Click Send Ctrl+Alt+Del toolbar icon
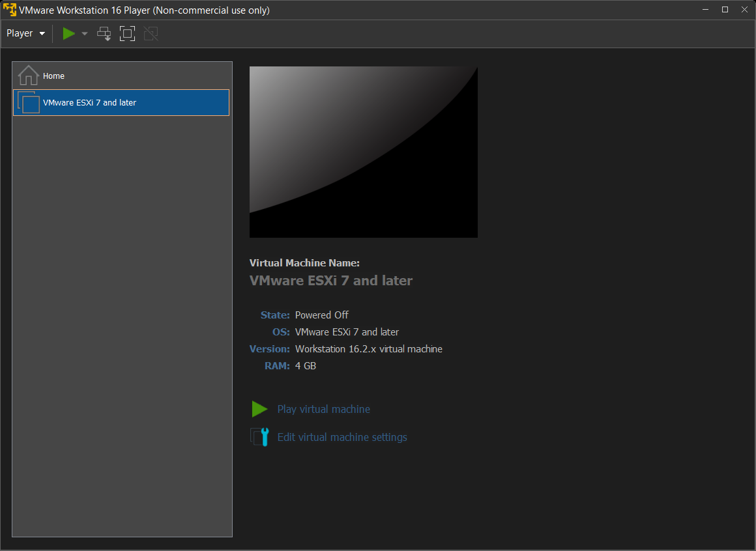 pyautogui.click(x=104, y=33)
